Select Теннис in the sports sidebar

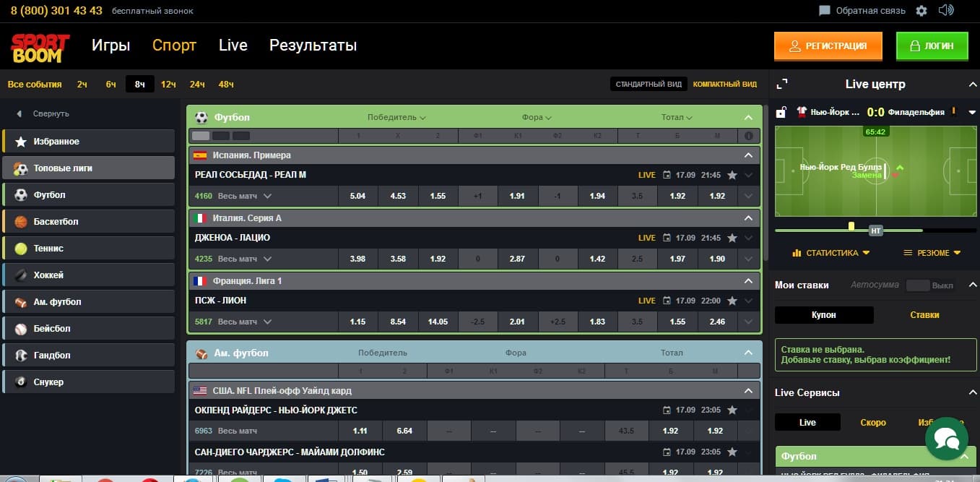click(89, 249)
